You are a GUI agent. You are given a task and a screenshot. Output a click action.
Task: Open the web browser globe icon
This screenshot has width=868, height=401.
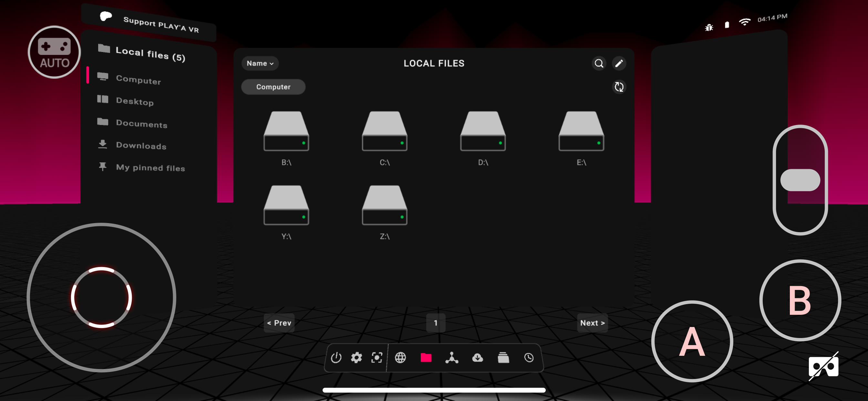[400, 357]
